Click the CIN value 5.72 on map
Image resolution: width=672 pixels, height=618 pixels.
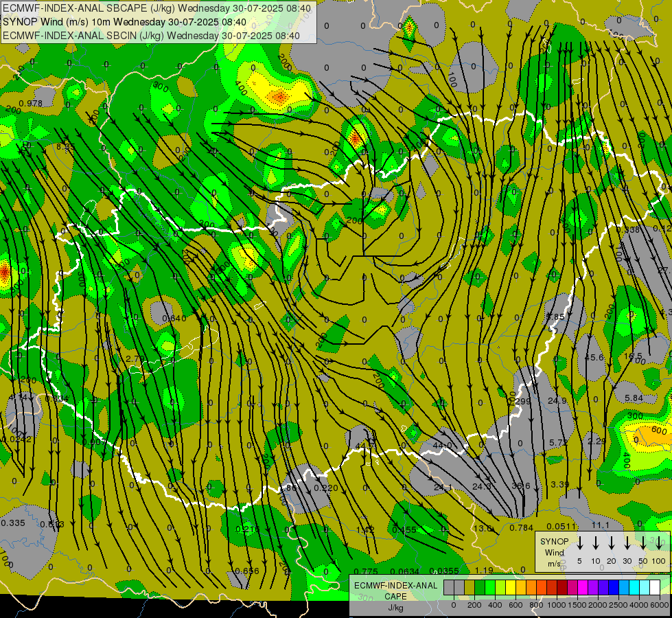(x=558, y=442)
